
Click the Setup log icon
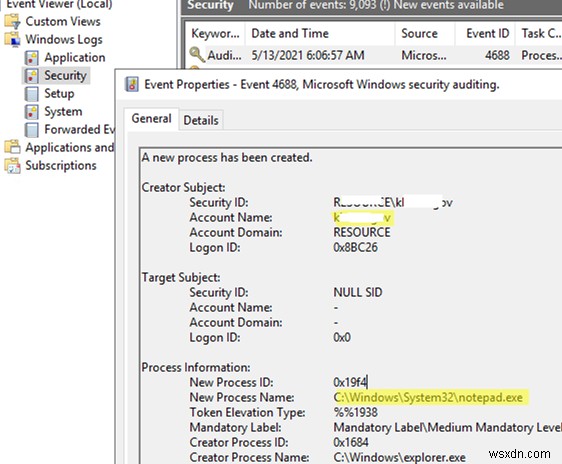point(32,94)
